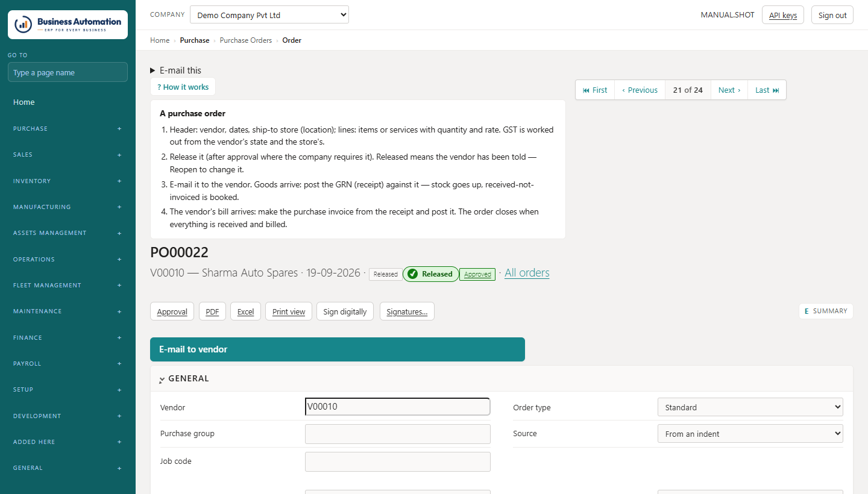Click the Approval button
This screenshot has width=868, height=494.
point(172,311)
